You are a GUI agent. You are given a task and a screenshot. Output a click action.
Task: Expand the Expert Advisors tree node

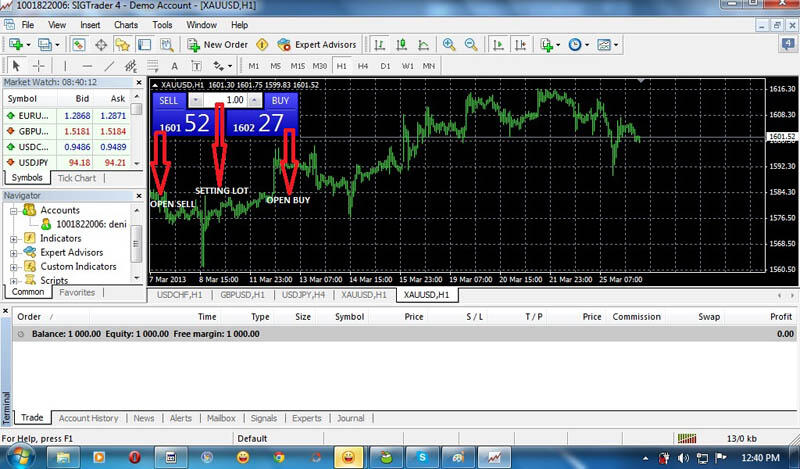click(14, 253)
